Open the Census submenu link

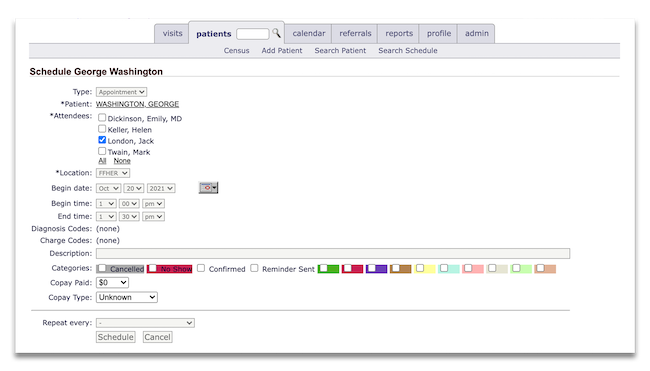(x=236, y=51)
